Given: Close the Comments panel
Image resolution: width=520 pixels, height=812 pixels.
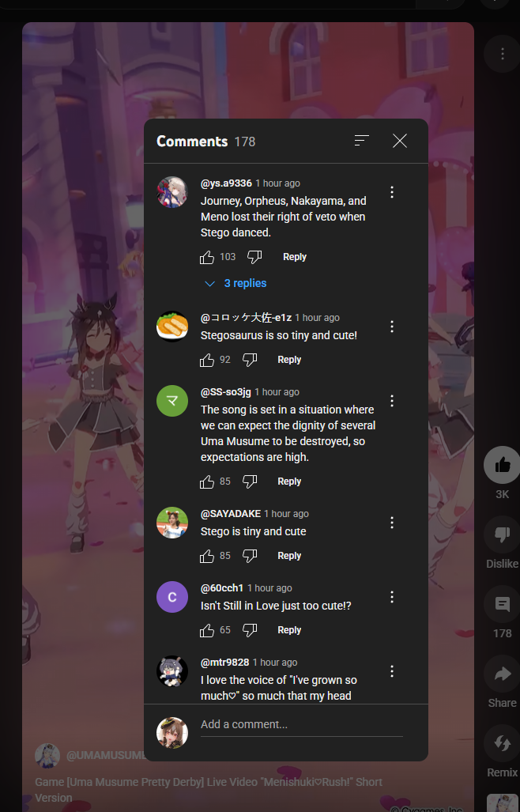Looking at the screenshot, I should (399, 141).
